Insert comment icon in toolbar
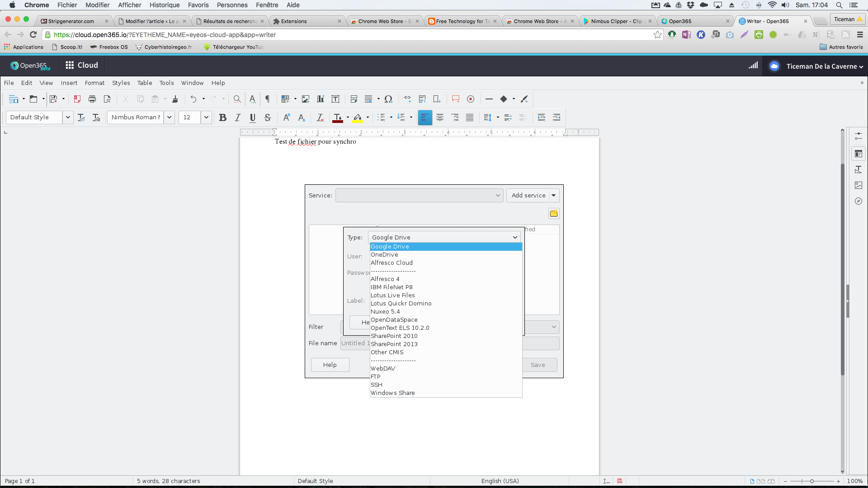 pyautogui.click(x=456, y=99)
